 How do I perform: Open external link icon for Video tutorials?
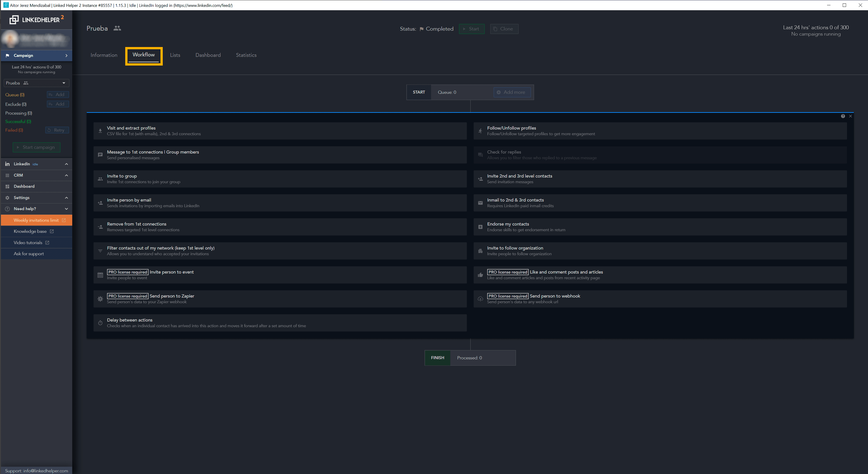click(47, 243)
